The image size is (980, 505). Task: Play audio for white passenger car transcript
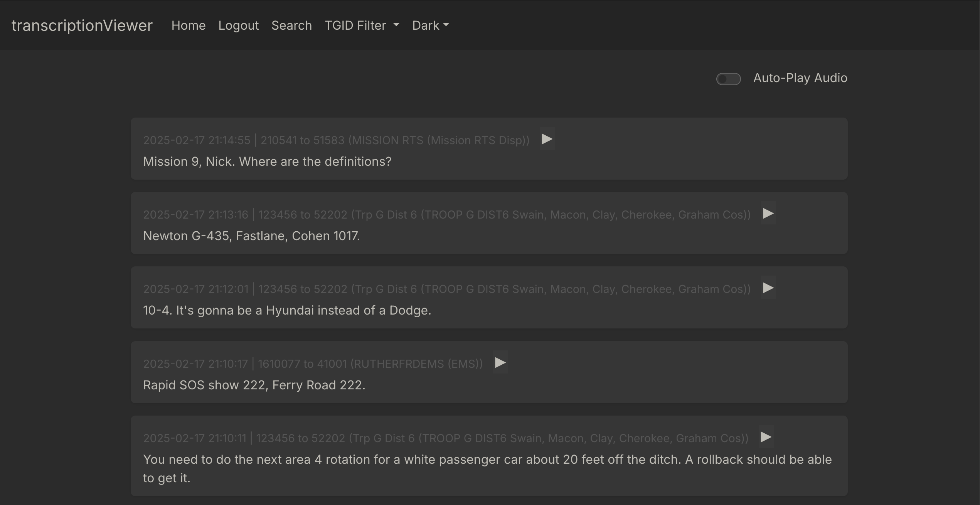coord(766,437)
